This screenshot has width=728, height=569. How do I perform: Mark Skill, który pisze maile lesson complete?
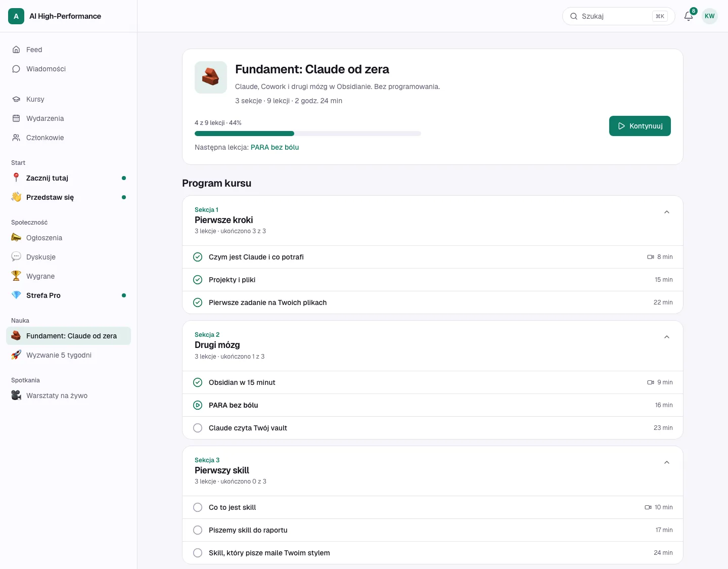point(198,553)
